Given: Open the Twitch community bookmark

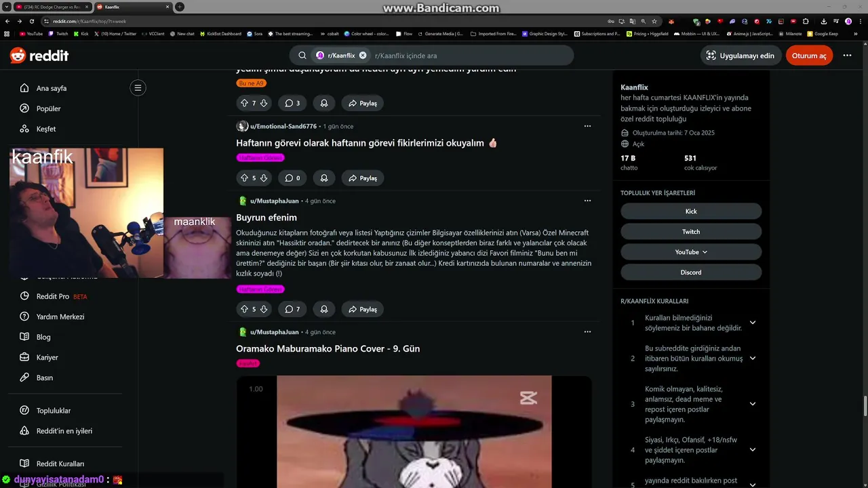Looking at the screenshot, I should point(691,232).
